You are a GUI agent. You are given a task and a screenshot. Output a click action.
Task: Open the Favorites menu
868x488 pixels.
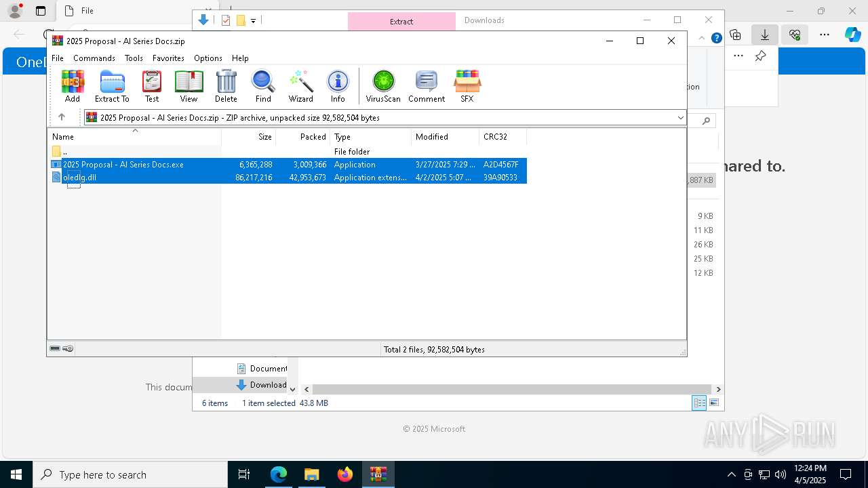click(x=168, y=58)
